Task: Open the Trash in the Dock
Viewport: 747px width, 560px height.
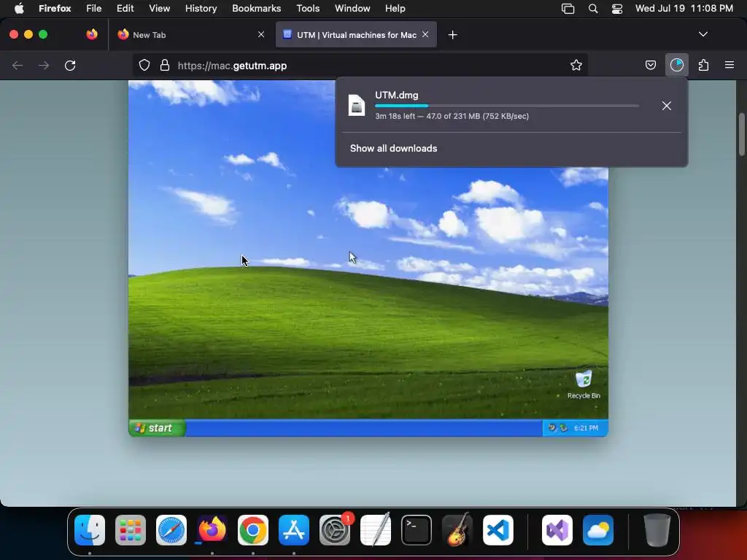Action: pos(657,529)
